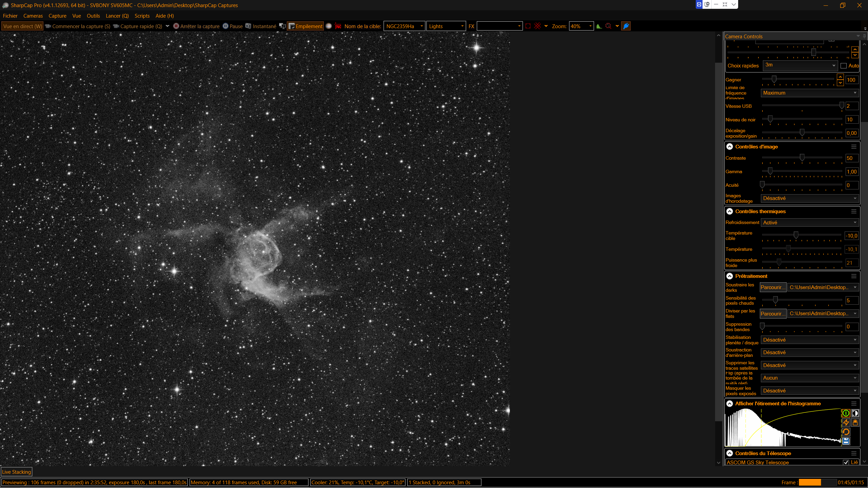Click the red square selection area icon
Viewport: 868px width, 488px height.
pyautogui.click(x=528, y=26)
